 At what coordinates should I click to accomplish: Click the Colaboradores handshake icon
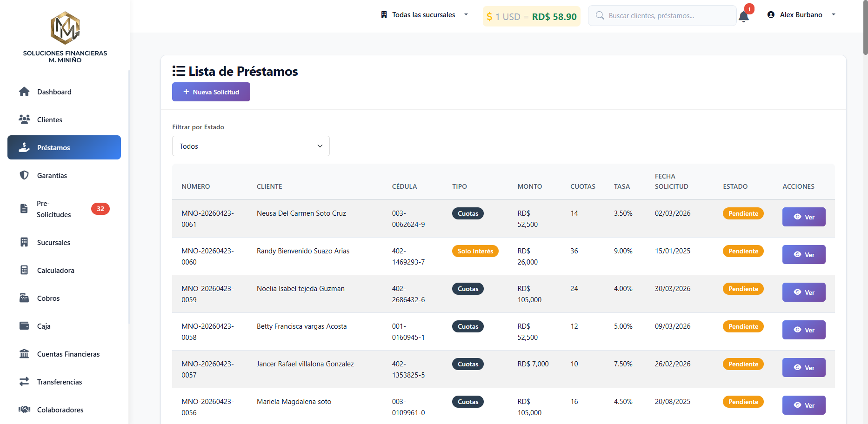point(24,410)
